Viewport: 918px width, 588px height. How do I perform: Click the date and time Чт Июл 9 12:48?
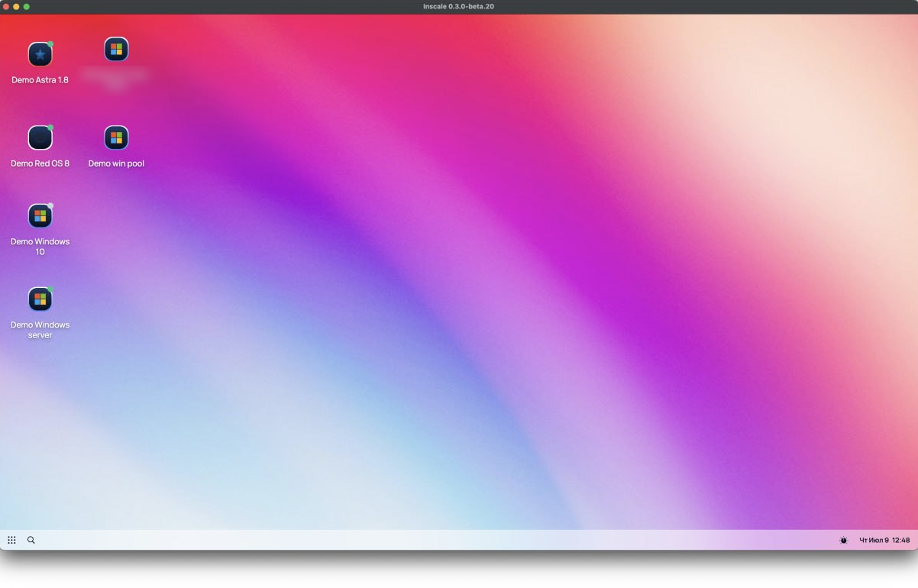[x=884, y=540]
